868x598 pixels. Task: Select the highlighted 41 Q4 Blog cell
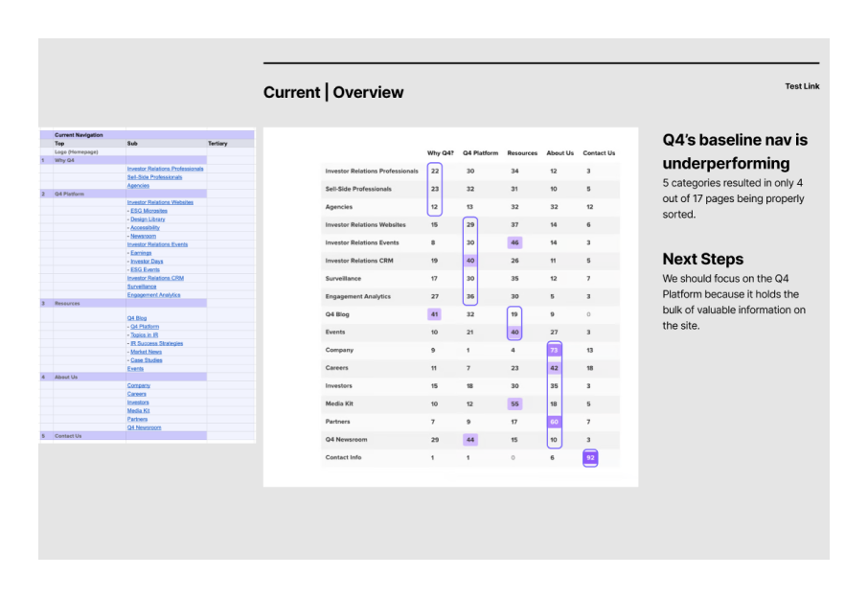[434, 314]
